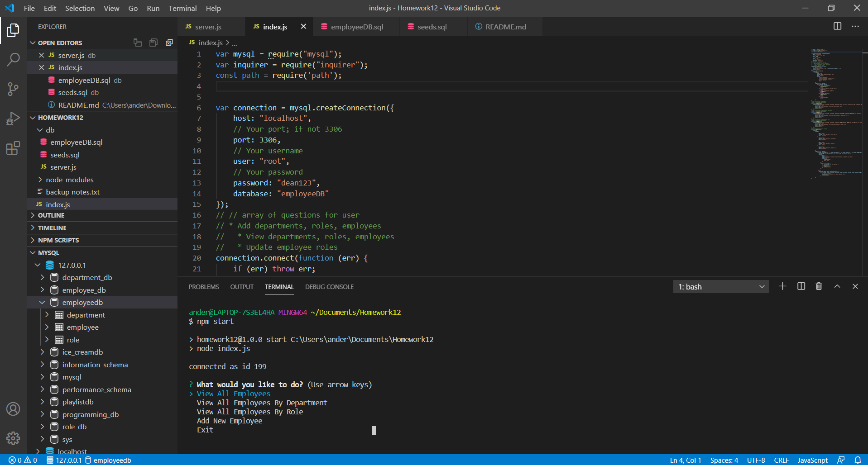The image size is (868, 465).
Task: Click the Manage gear icon
Action: pos(13,438)
